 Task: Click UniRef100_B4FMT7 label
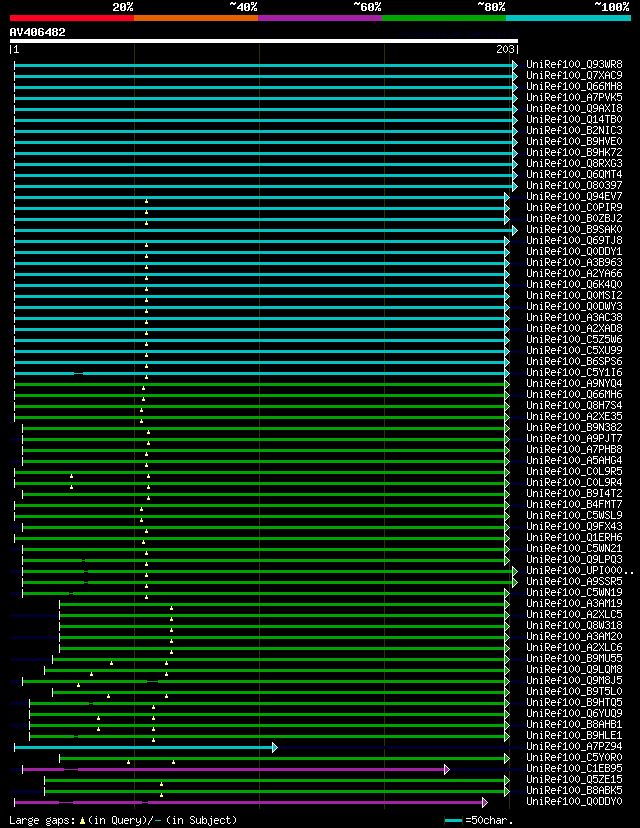pyautogui.click(x=574, y=505)
